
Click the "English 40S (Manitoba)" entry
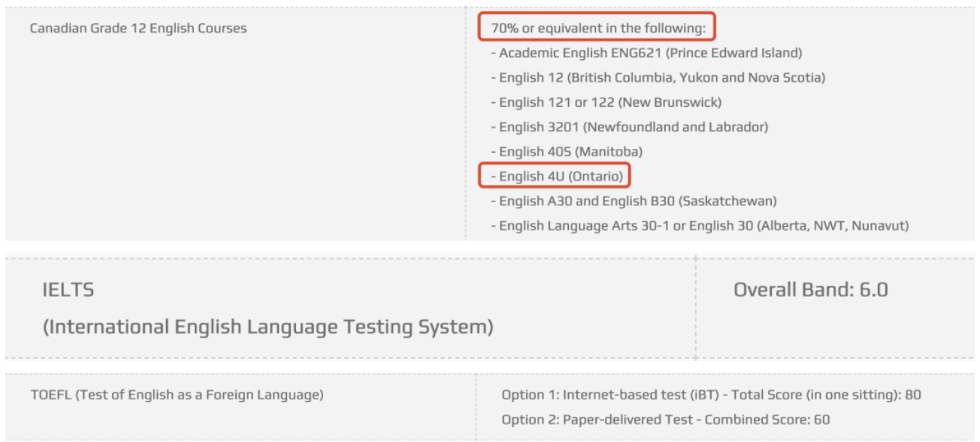pyautogui.click(x=570, y=152)
